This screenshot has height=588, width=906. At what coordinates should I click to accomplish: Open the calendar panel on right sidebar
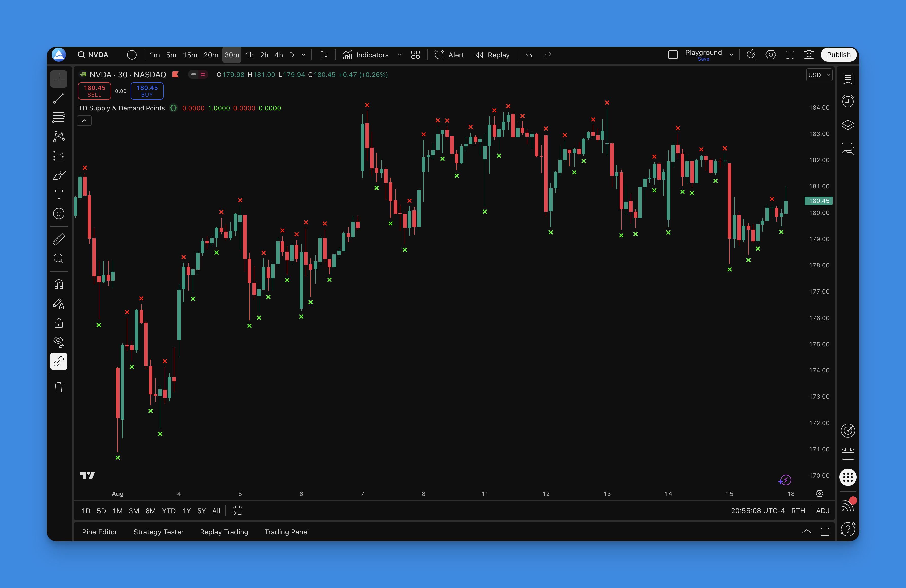[x=848, y=454]
